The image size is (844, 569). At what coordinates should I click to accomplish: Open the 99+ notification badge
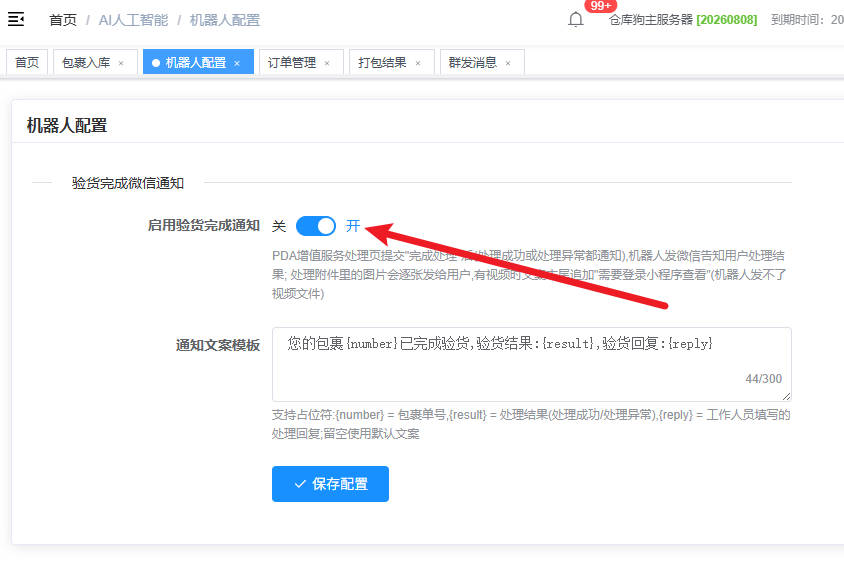pyautogui.click(x=600, y=6)
